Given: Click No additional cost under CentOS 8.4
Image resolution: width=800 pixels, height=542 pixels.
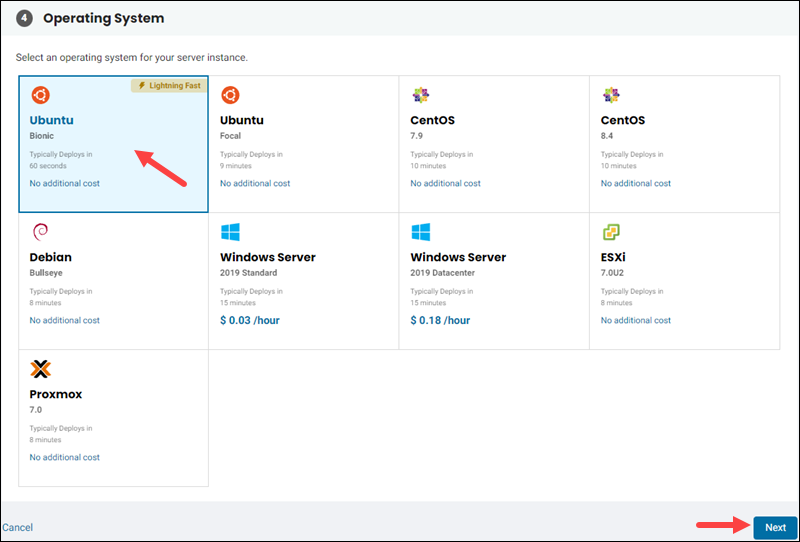Looking at the screenshot, I should coord(636,183).
